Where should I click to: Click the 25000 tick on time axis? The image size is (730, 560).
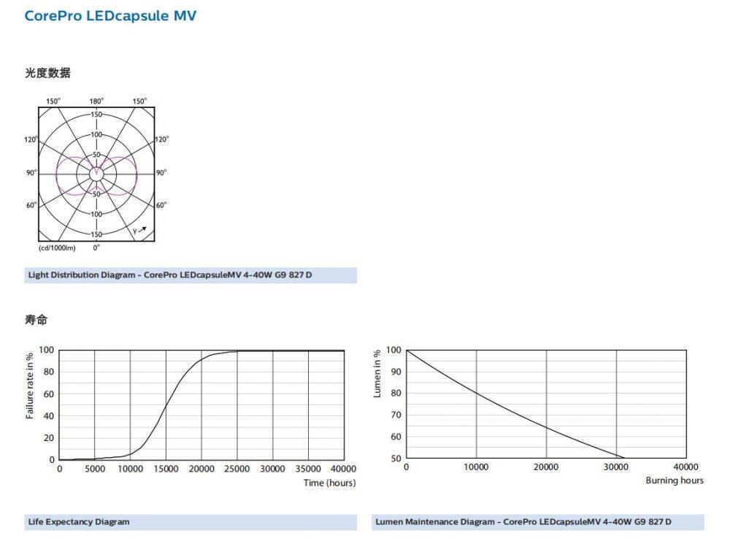[237, 469]
